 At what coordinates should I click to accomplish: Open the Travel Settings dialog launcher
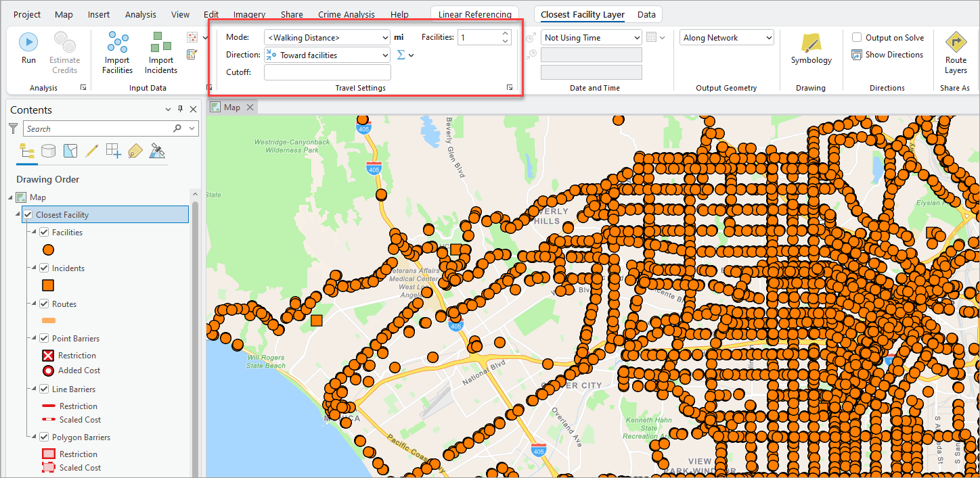click(510, 88)
